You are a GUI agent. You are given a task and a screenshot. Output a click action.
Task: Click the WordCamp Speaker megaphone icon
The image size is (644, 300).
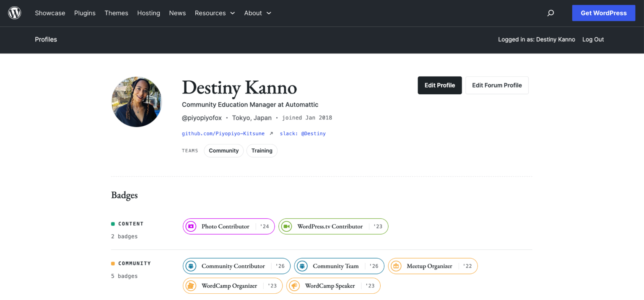[294, 286]
